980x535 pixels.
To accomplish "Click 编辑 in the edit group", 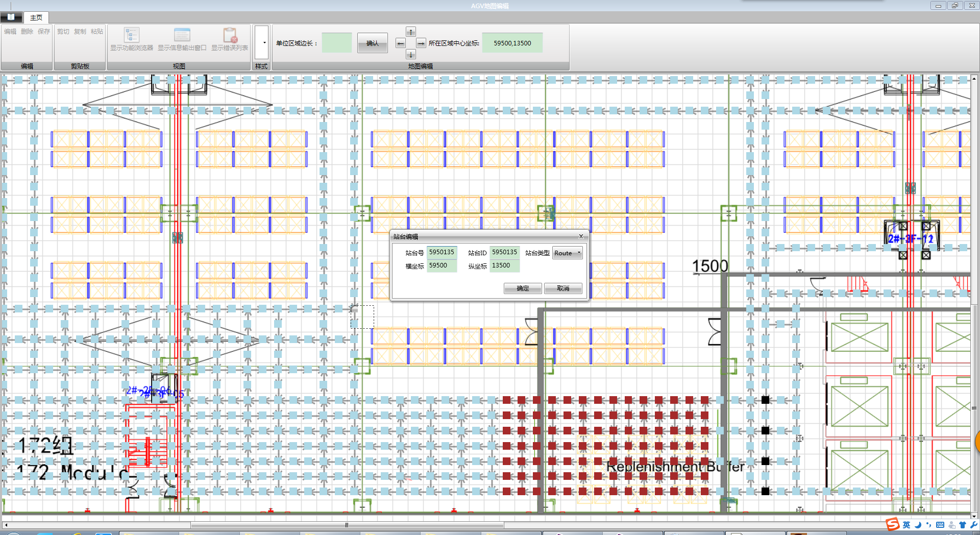I will click(10, 32).
